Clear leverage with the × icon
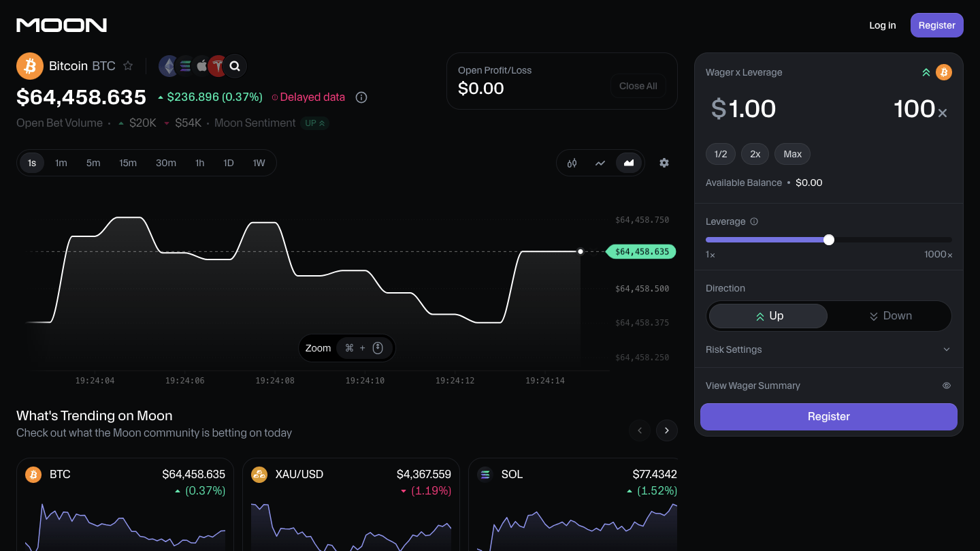Screen dimensions: 980x551 [943, 114]
